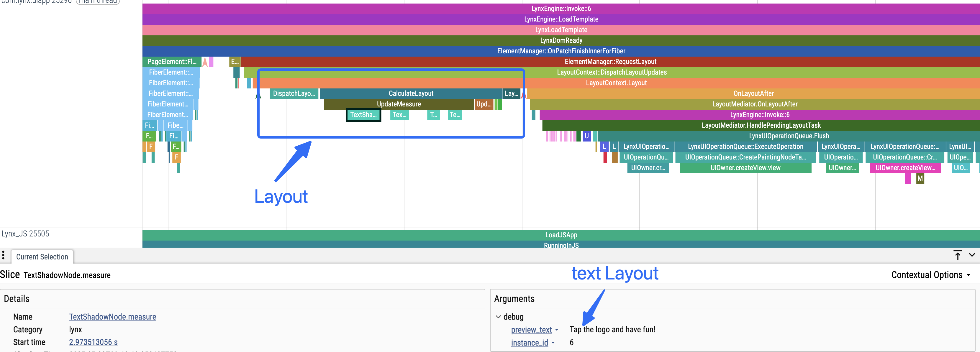Screen dimensions: 980x352
Task: Select the RunningInJS slice
Action: (x=561, y=244)
